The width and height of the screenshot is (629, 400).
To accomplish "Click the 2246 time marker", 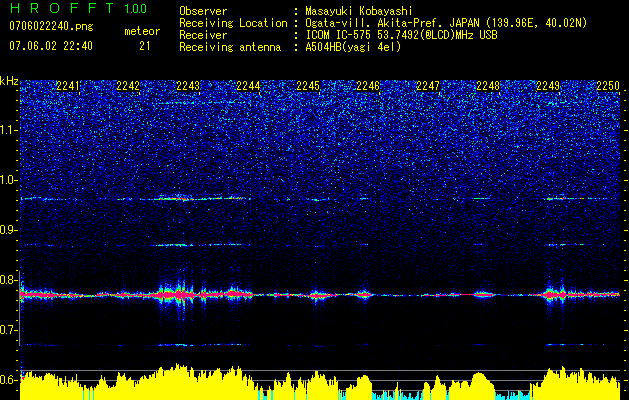I will click(368, 86).
